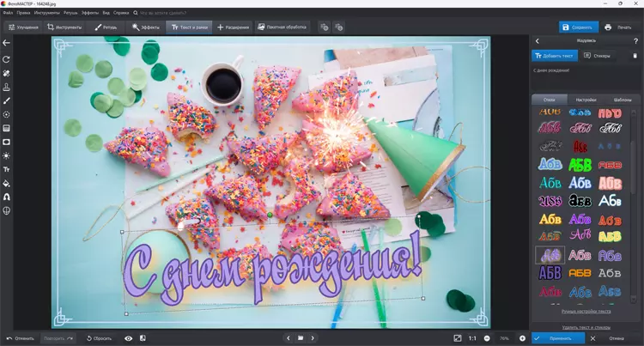This screenshot has width=644, height=346.
Task: Open the Правка menu
Action: click(x=23, y=13)
